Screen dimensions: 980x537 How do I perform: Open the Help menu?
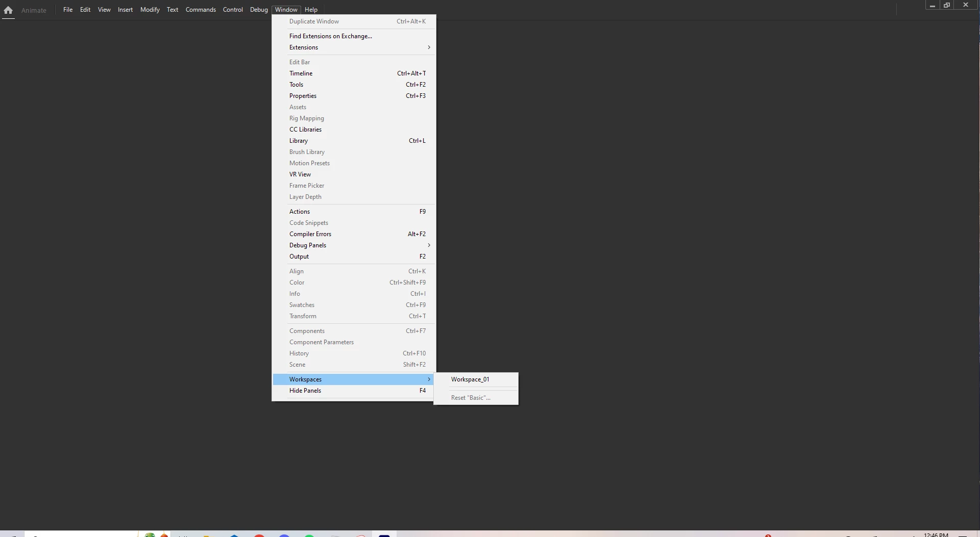[311, 10]
